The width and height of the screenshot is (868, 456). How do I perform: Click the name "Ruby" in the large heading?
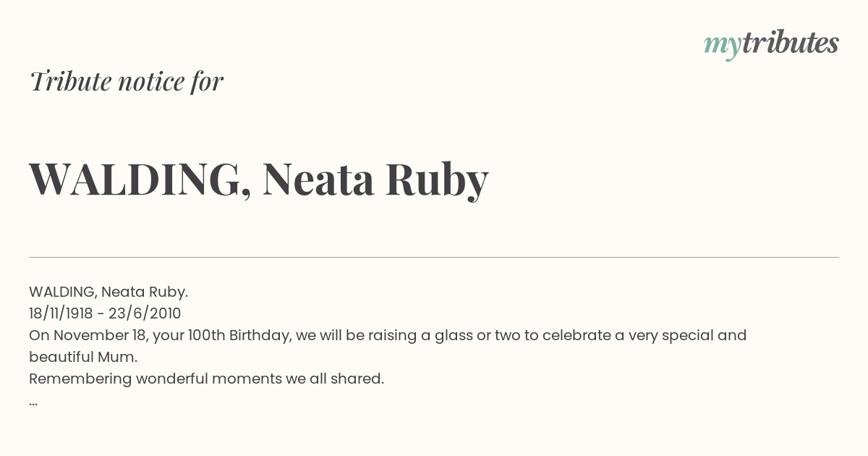click(437, 181)
